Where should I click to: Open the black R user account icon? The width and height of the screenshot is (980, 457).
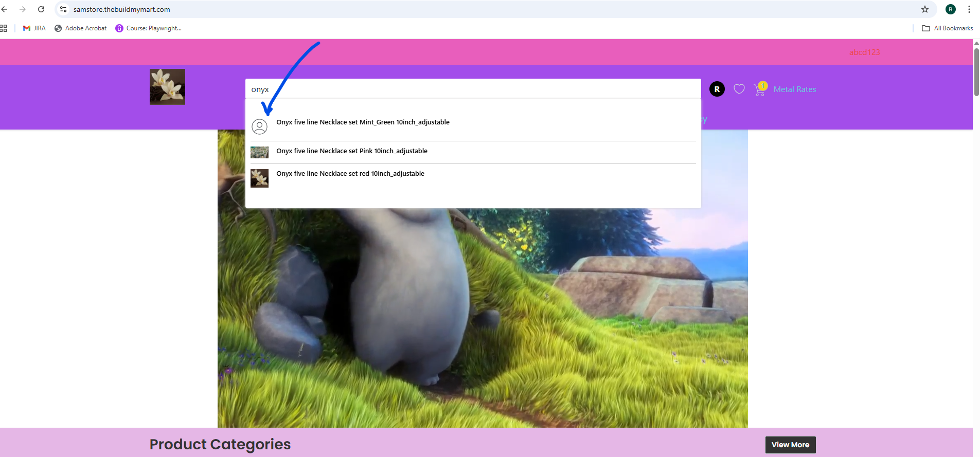717,89
